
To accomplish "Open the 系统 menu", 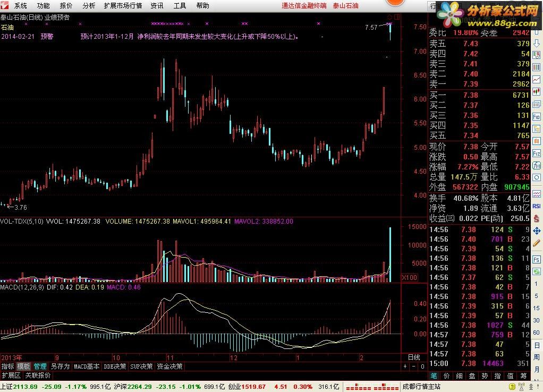I will tap(20, 5).
